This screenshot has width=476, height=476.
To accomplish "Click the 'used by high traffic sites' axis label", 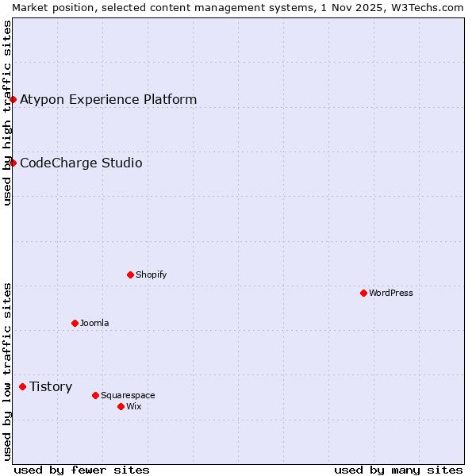I will [7, 113].
